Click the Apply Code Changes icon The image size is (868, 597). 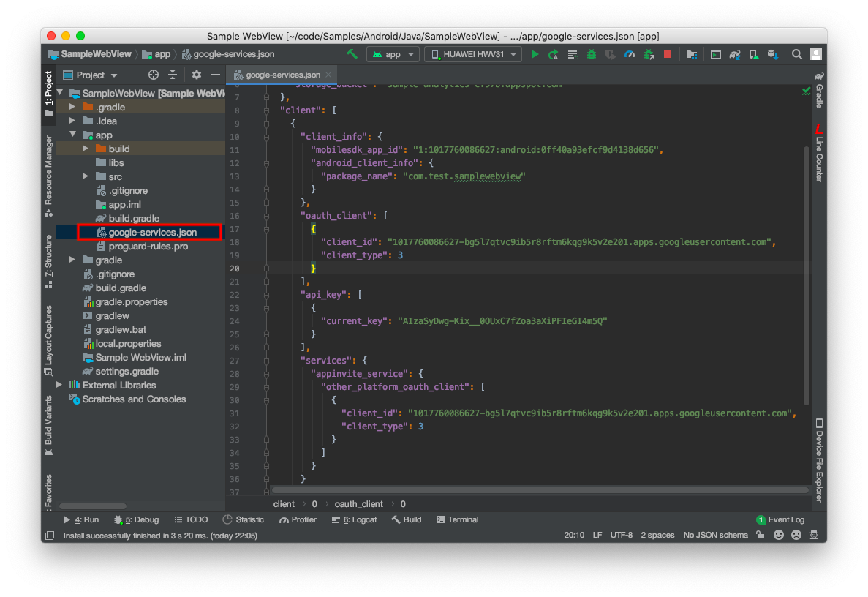point(573,54)
